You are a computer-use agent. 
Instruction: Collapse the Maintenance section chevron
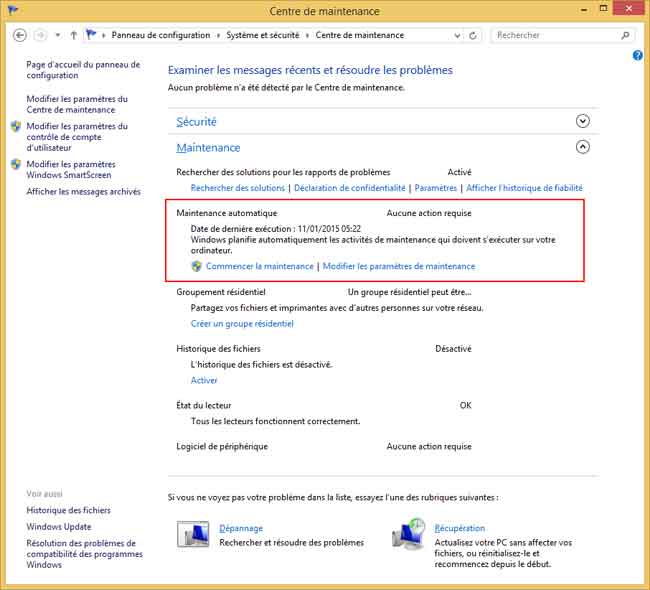(584, 147)
